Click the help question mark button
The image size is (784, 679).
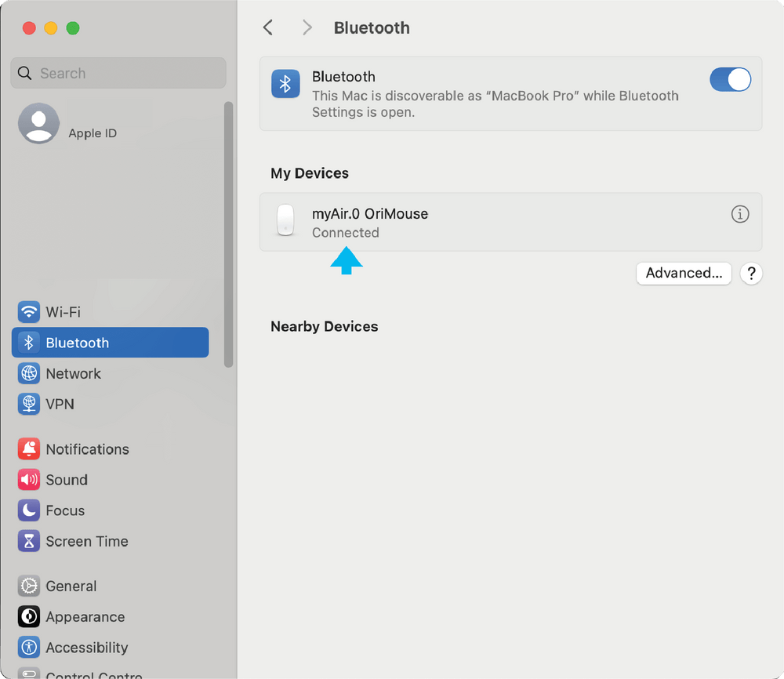coord(751,273)
